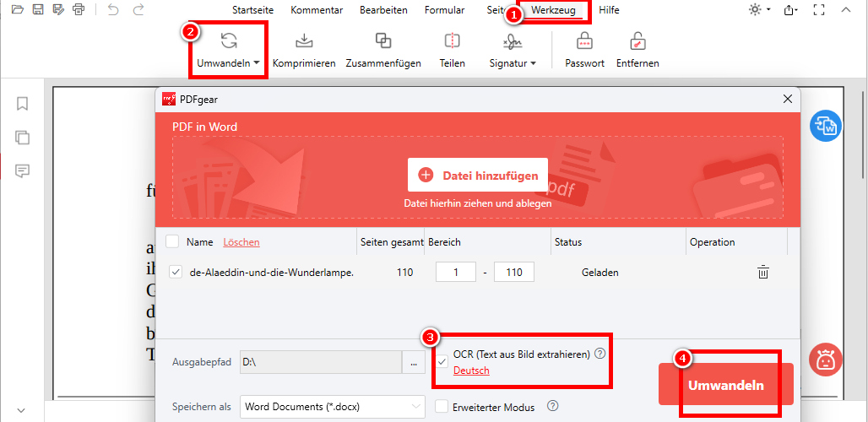868x422 pixels.
Task: Select the Teilen split tool
Action: (x=452, y=50)
